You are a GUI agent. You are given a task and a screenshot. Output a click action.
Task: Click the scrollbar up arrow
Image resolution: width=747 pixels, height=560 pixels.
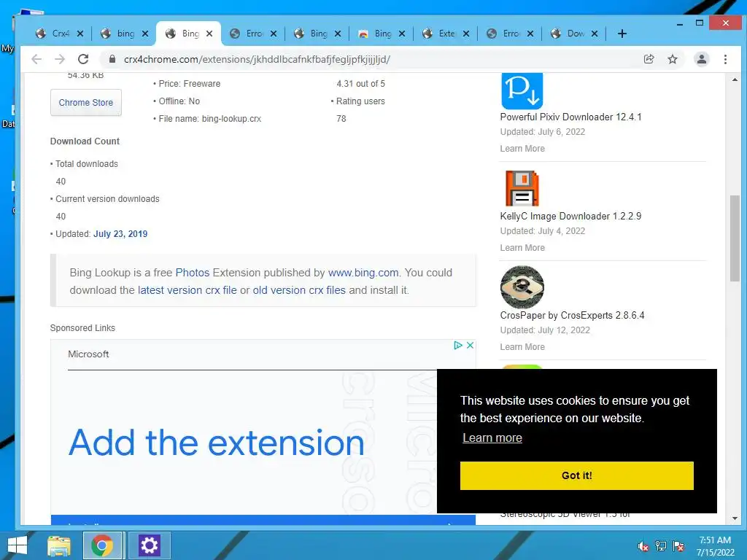pyautogui.click(x=735, y=79)
